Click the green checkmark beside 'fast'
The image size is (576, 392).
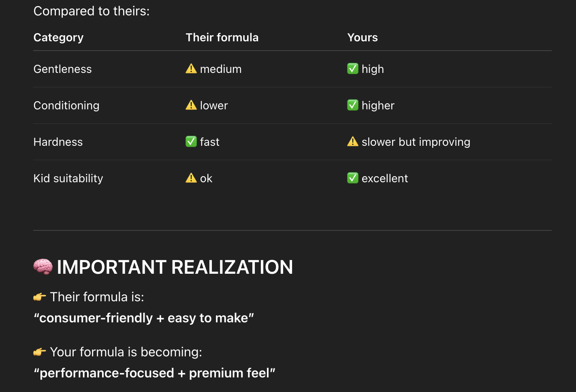(x=191, y=142)
